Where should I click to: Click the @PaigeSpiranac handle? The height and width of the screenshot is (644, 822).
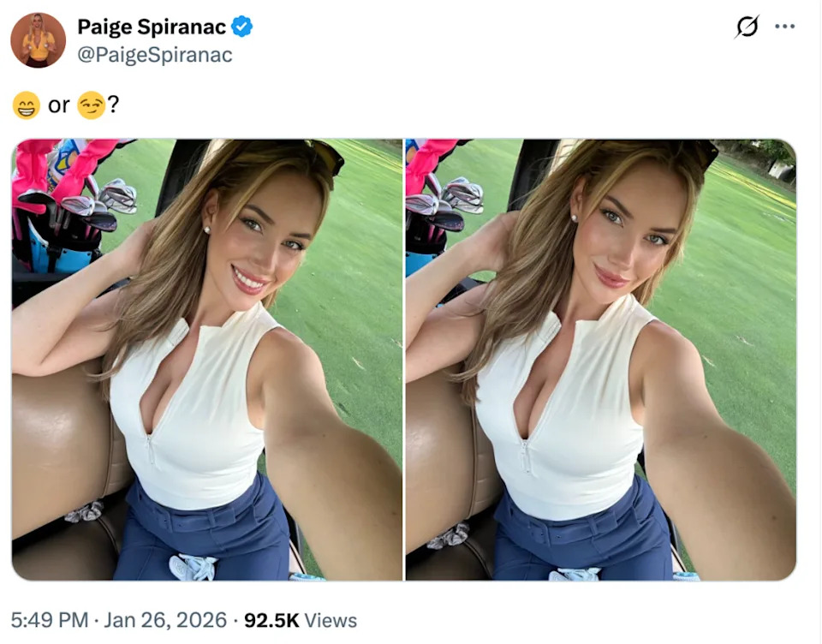tap(152, 54)
